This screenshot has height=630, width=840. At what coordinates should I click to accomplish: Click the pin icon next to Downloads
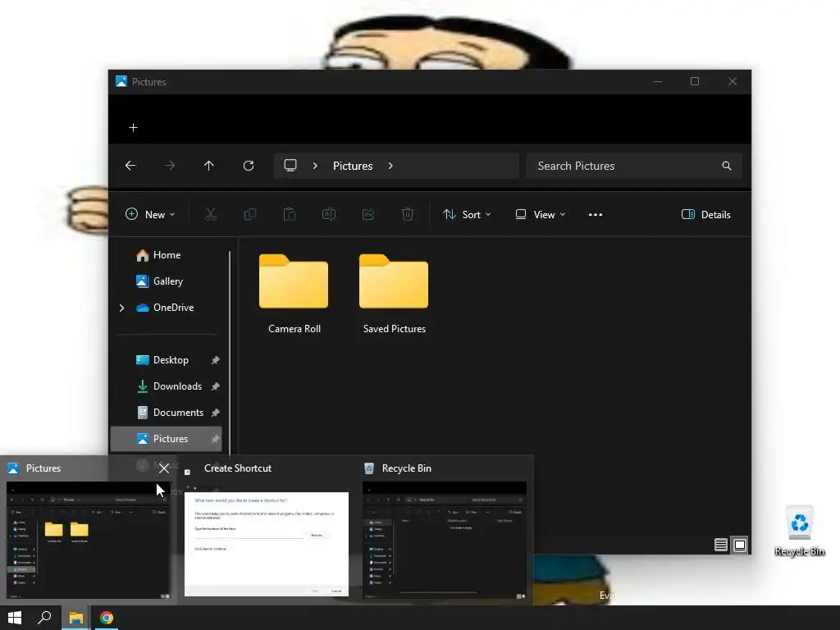(x=216, y=386)
